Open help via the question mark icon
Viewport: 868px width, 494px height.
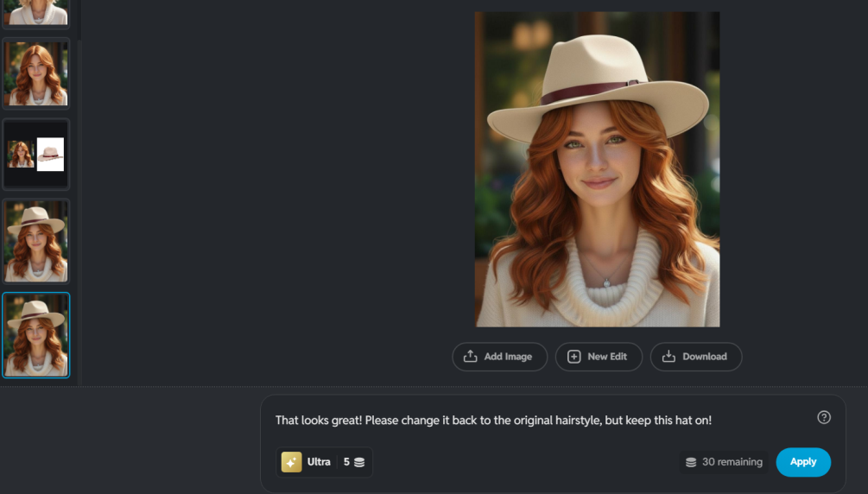click(x=824, y=417)
